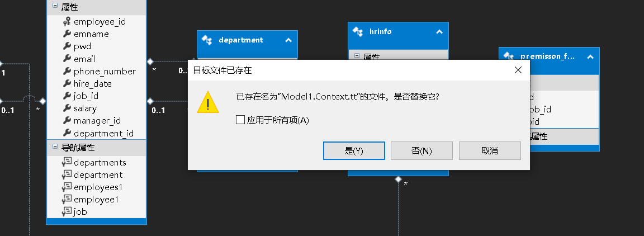
Task: Click the wrench icon next to phone_number
Action: (x=67, y=71)
